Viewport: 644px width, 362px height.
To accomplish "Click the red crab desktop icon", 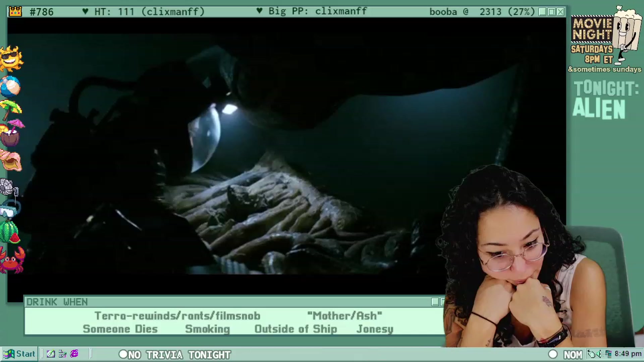I will [x=12, y=260].
